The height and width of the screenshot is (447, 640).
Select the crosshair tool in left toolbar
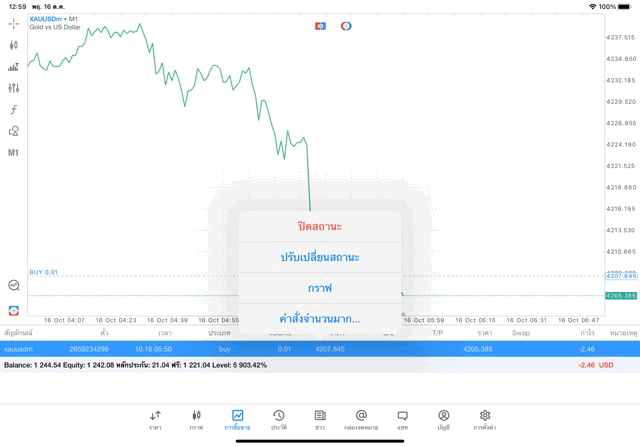click(x=14, y=23)
